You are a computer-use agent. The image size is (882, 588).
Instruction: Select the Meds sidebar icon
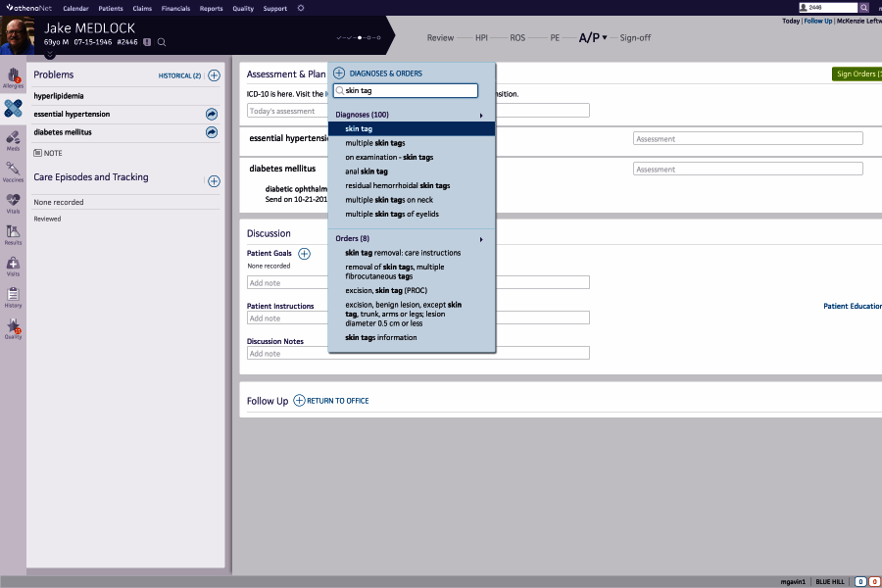pyautogui.click(x=12, y=139)
